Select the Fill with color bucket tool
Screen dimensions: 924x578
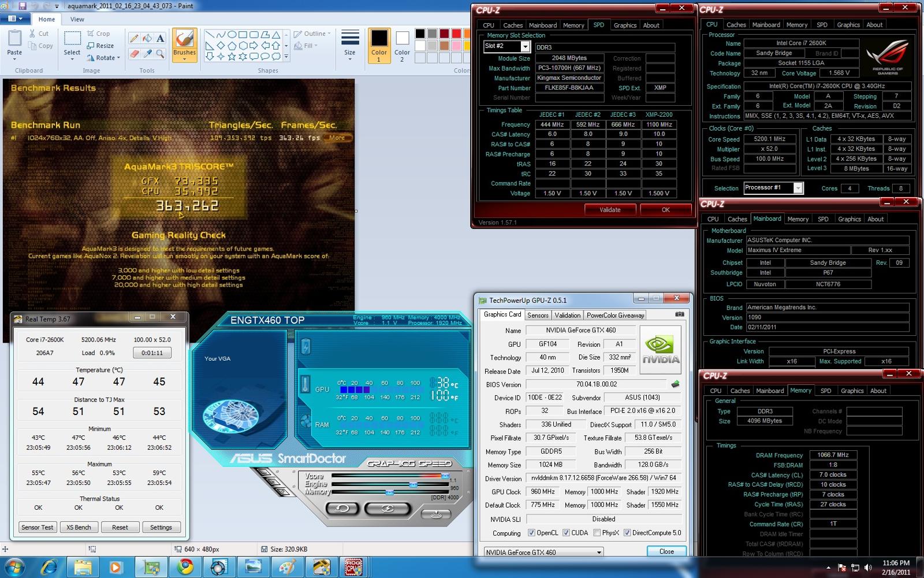[x=147, y=39]
